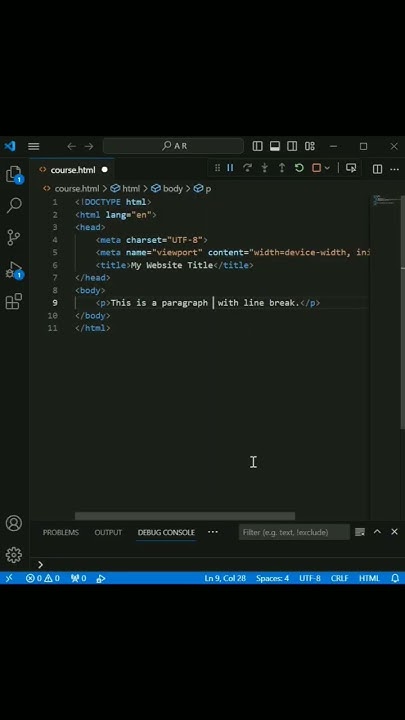Image resolution: width=405 pixels, height=720 pixels.
Task: Click Ln 9, Col 28 status item
Action: click(225, 578)
